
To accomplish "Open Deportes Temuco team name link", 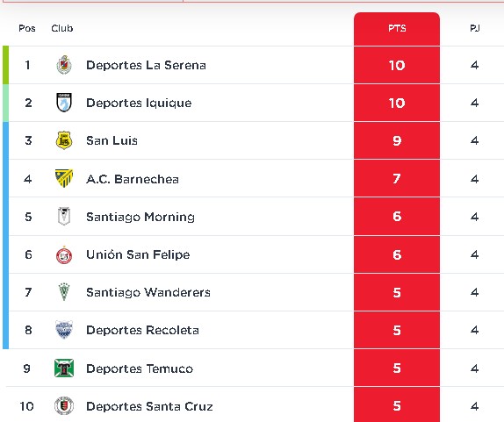I will tap(140, 368).
